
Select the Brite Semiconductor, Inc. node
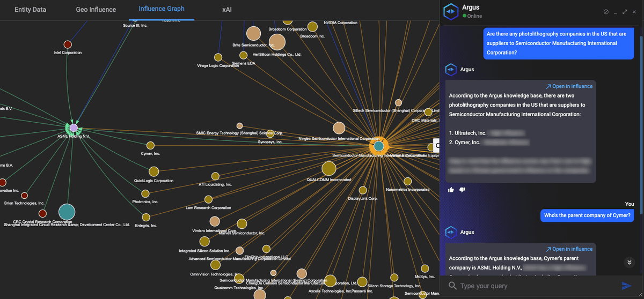pyautogui.click(x=253, y=34)
